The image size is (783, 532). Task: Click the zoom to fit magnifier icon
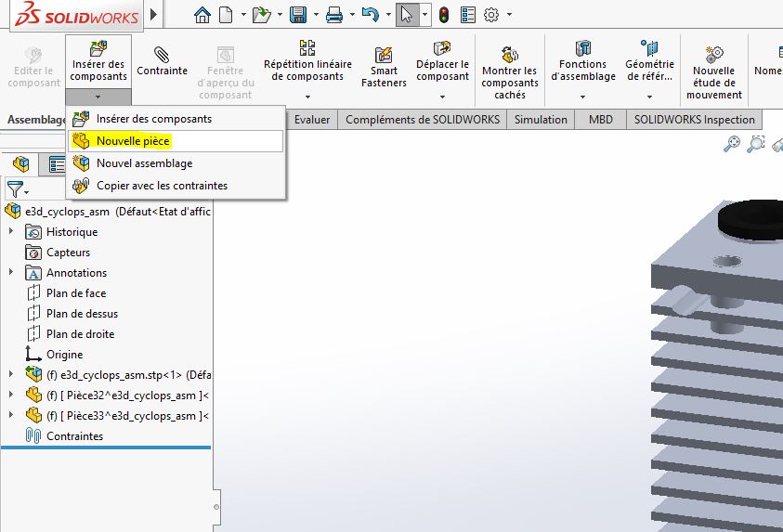[732, 144]
